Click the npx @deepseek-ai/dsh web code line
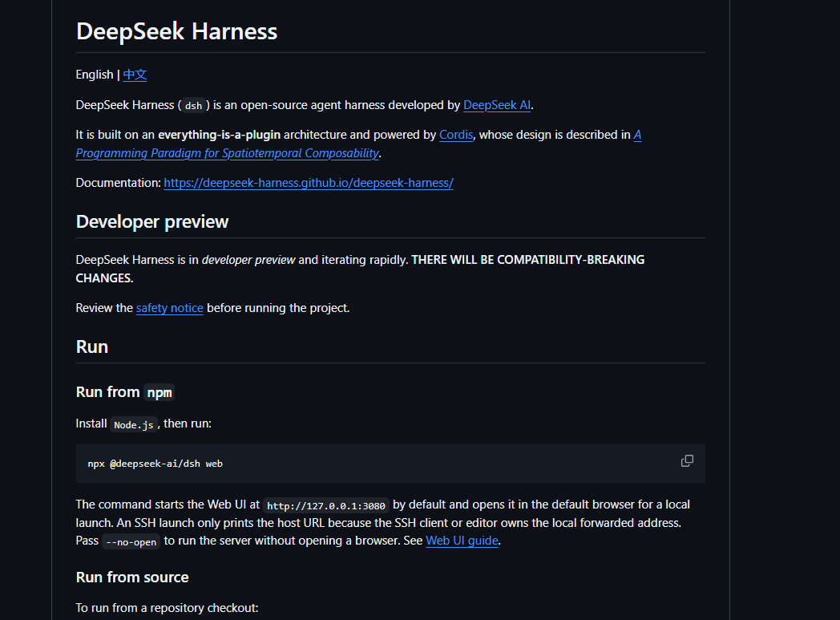Image resolution: width=840 pixels, height=620 pixels. pyautogui.click(x=155, y=464)
